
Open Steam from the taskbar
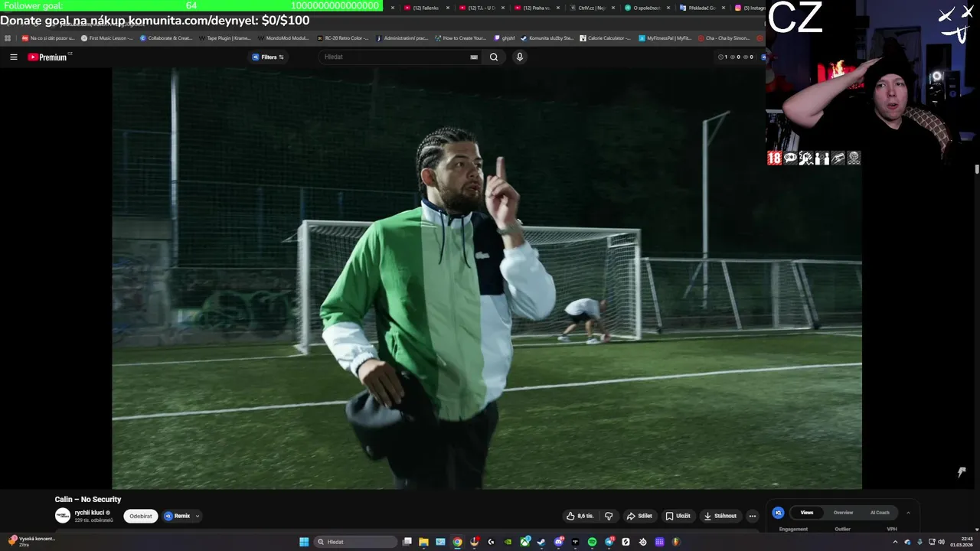(542, 542)
